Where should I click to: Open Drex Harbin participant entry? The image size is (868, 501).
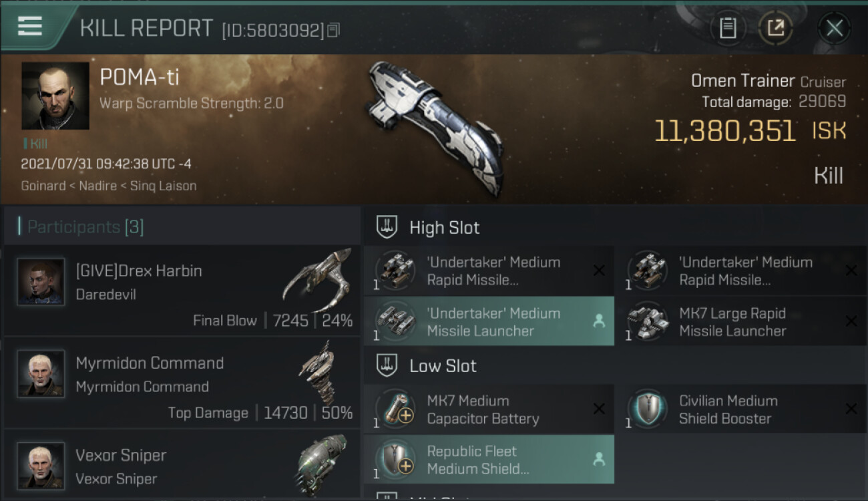point(182,291)
